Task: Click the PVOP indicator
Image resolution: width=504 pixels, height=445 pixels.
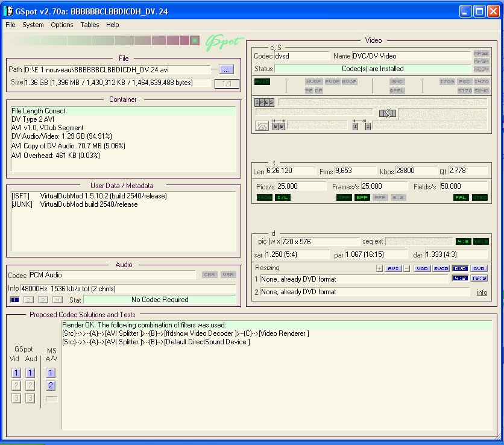Action: click(x=332, y=81)
